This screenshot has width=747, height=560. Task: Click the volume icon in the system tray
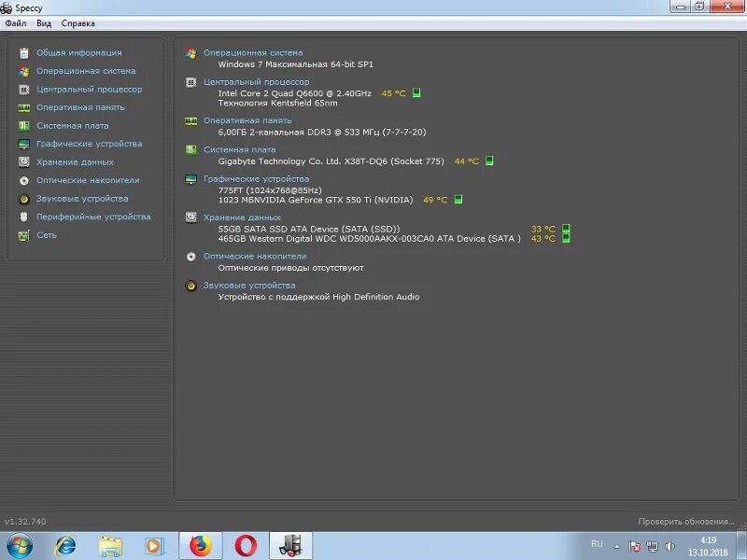pos(670,546)
